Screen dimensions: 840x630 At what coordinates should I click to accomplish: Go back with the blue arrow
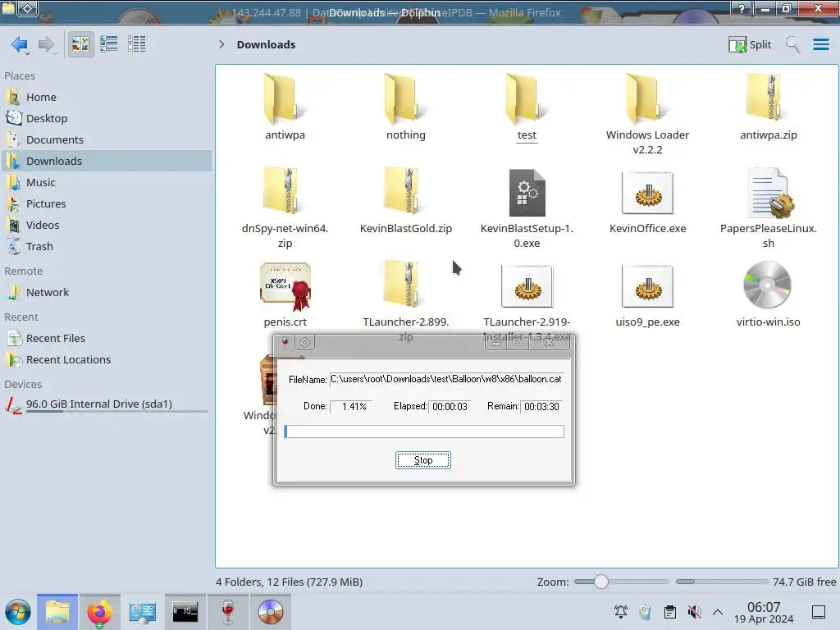[20, 44]
